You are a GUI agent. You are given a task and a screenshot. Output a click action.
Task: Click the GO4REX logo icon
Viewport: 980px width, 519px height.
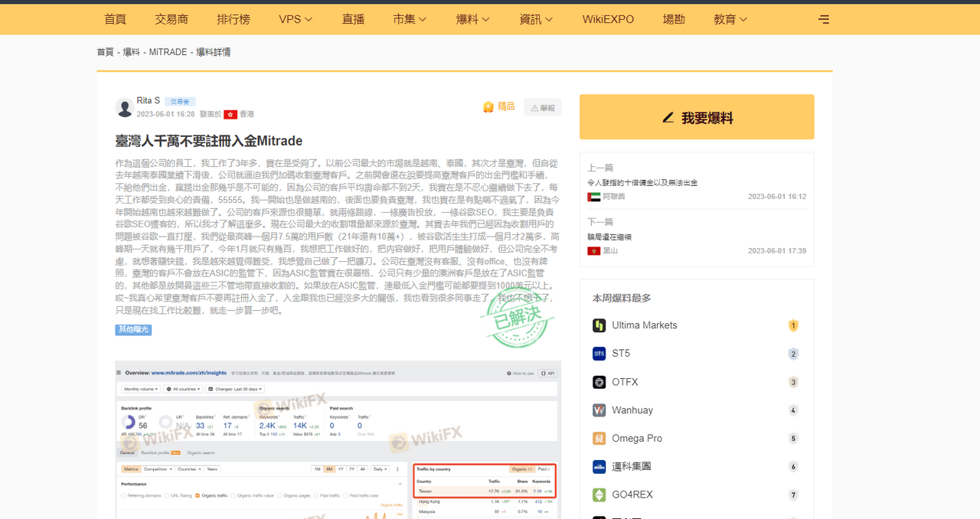point(599,495)
